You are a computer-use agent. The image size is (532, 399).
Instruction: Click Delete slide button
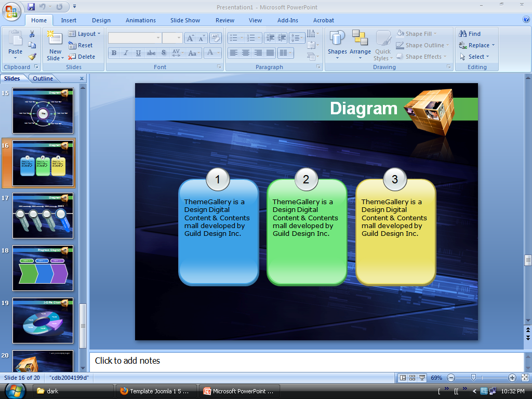click(x=82, y=57)
